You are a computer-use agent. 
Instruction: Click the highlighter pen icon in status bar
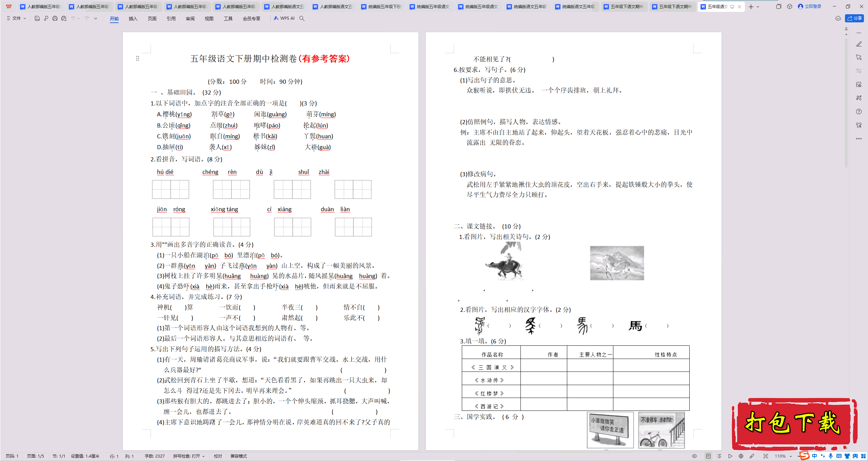(752, 456)
